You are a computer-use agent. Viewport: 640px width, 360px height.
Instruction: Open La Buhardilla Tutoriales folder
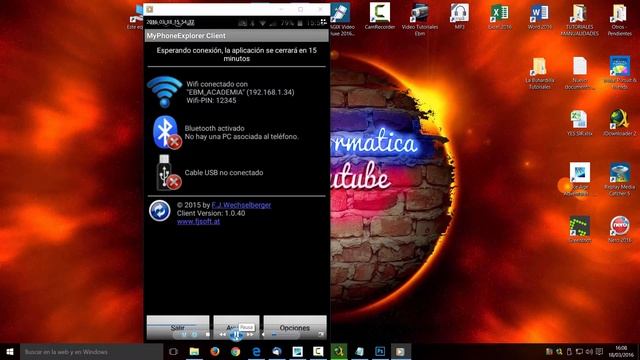coord(539,73)
